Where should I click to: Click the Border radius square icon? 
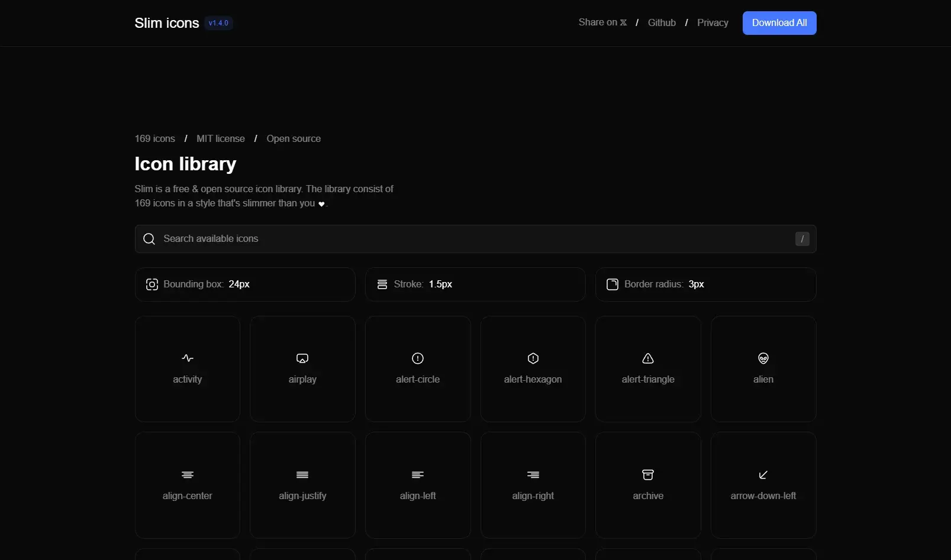(x=612, y=284)
